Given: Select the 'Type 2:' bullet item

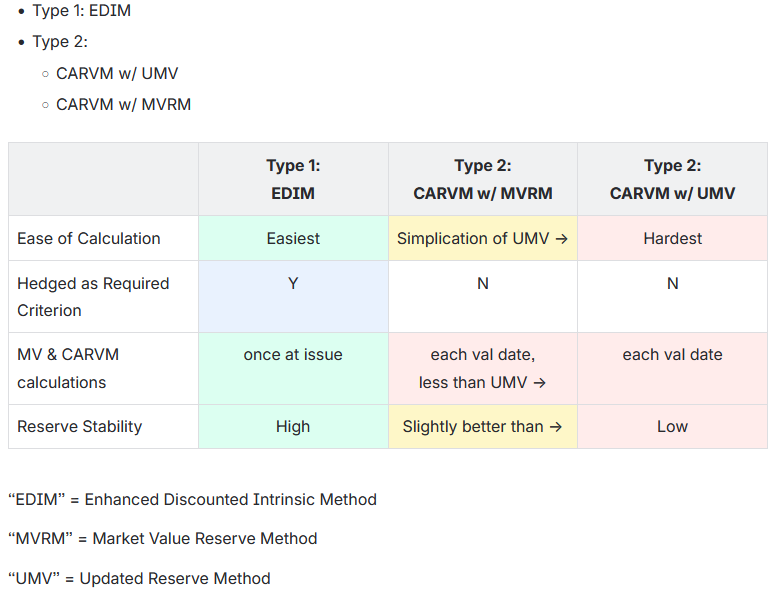Looking at the screenshot, I should click(60, 42).
